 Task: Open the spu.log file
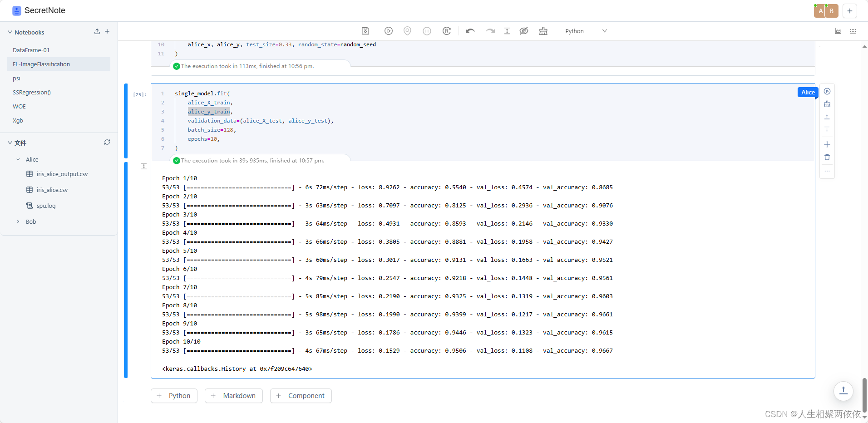tap(46, 206)
